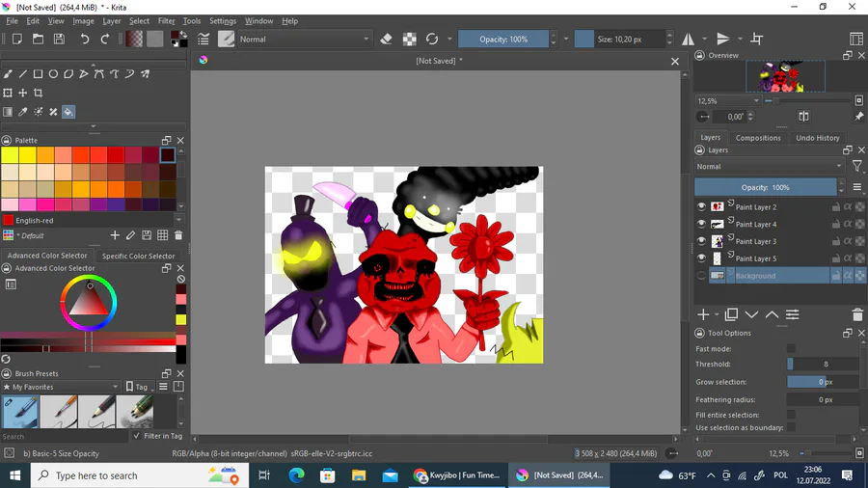Reload original brush preset
Screen dimensions: 868x488
coord(432,40)
